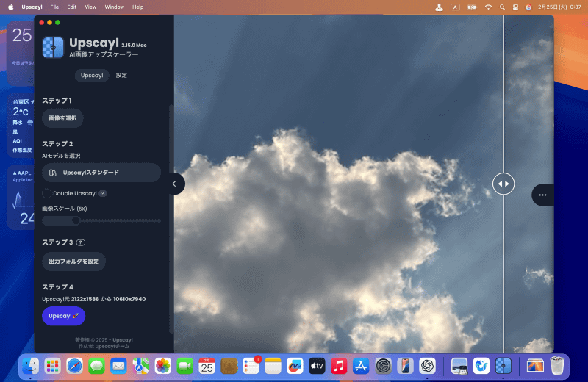Open System Settings from the Dock
The height and width of the screenshot is (382, 588).
coord(383,366)
